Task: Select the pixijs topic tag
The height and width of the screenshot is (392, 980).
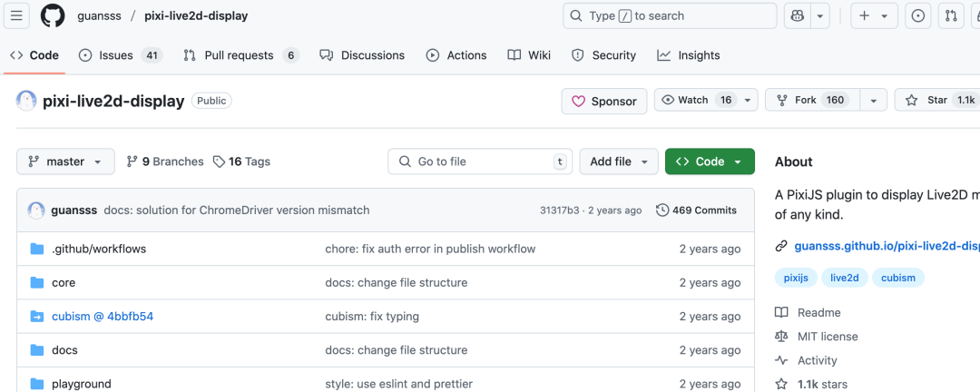Action: tap(797, 278)
